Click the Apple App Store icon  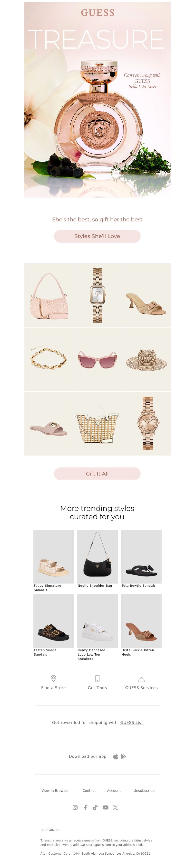[115, 756]
